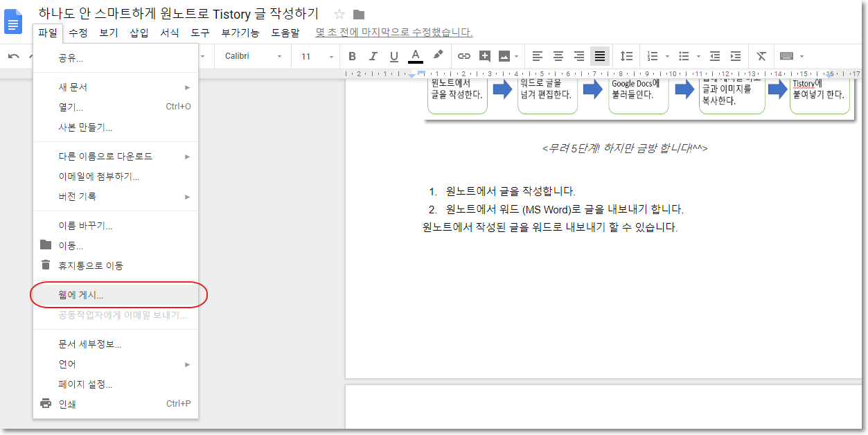868x435 pixels.
Task: Decrease indent
Action: 715,56
